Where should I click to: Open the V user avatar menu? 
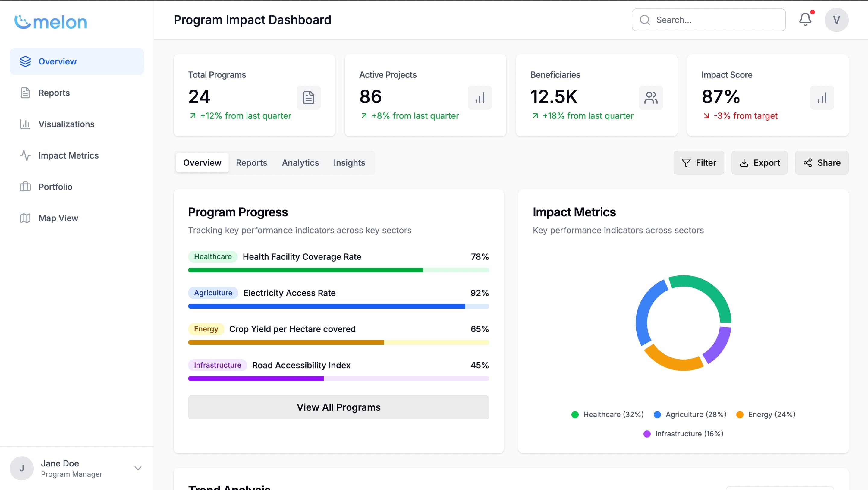(x=836, y=20)
